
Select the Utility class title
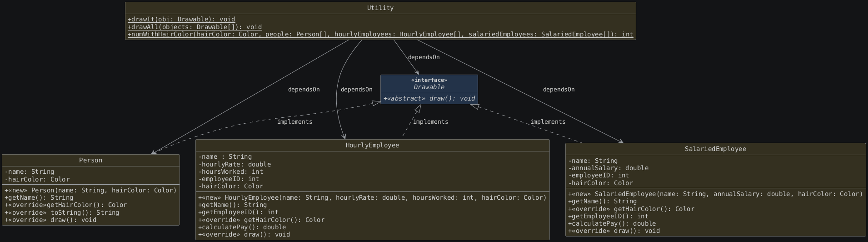pyautogui.click(x=380, y=8)
